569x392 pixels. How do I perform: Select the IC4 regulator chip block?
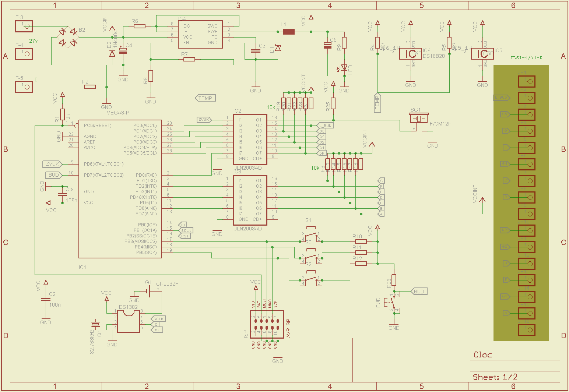tap(200, 34)
